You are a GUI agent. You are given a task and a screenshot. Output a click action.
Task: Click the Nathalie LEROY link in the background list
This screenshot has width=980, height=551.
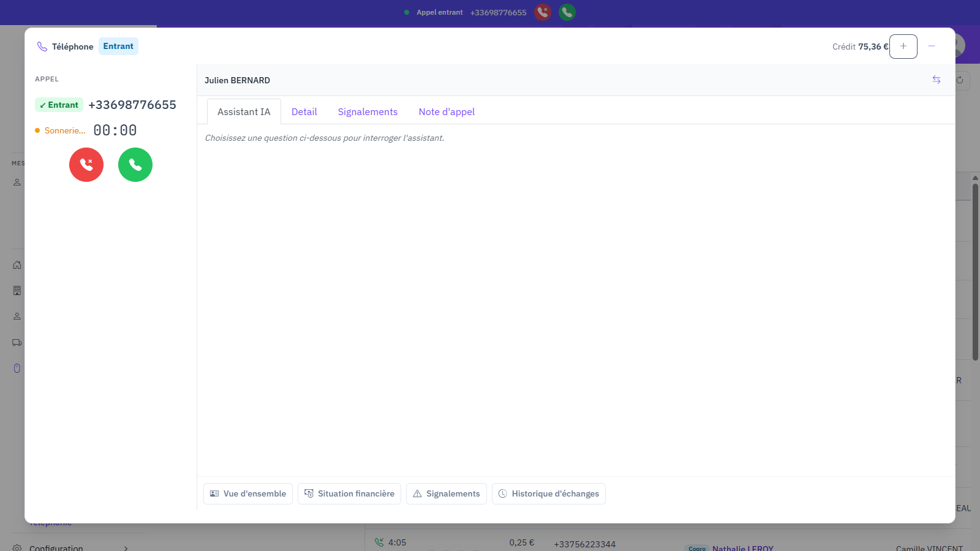742,548
